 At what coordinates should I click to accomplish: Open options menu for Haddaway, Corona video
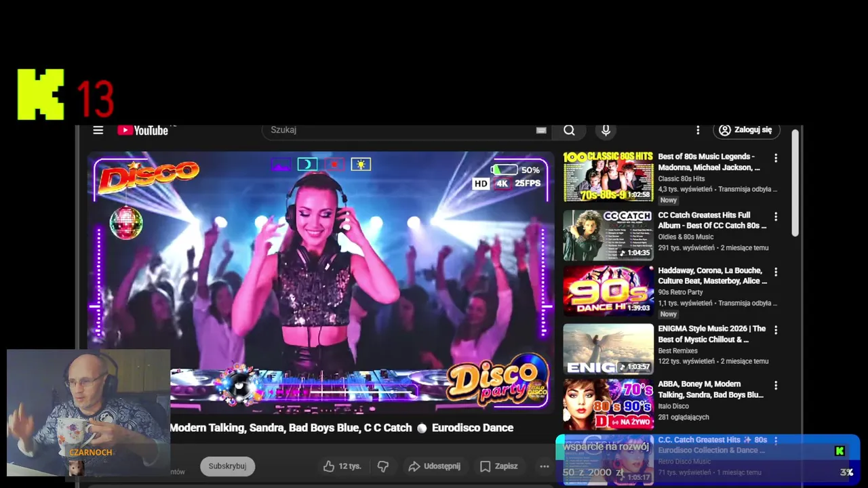(x=776, y=272)
